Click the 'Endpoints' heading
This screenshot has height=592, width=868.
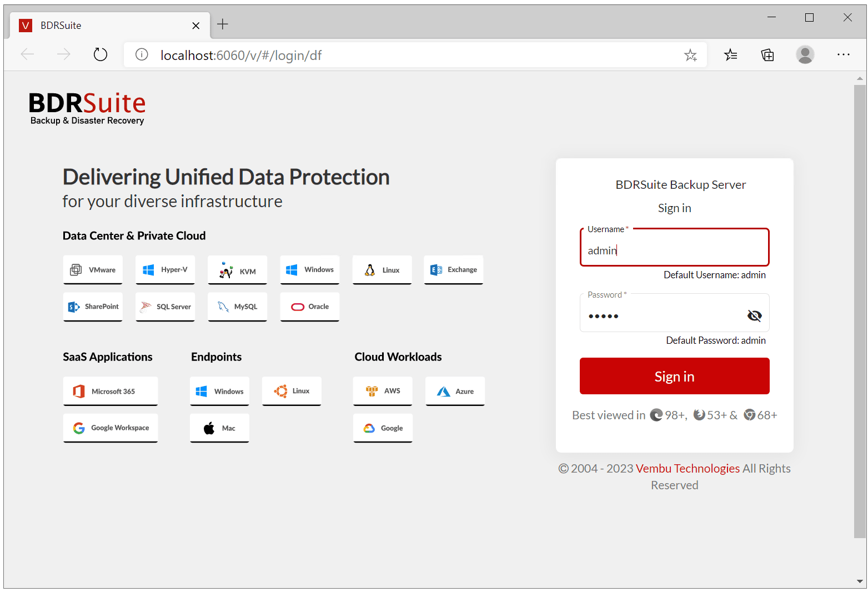pyautogui.click(x=216, y=357)
